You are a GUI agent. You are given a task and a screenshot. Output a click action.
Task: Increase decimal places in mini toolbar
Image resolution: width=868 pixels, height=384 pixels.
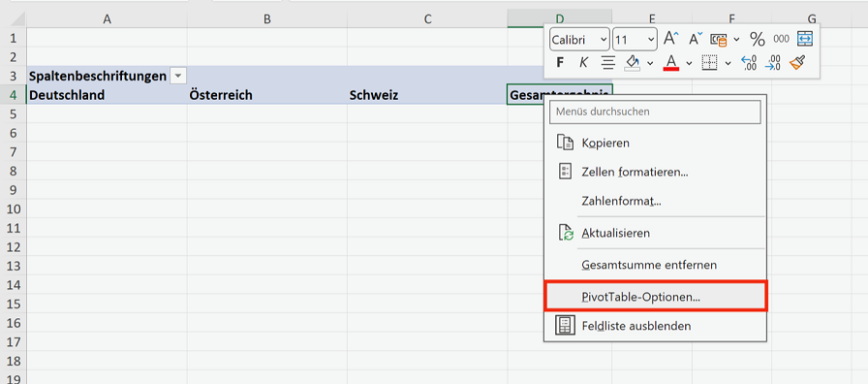click(749, 63)
